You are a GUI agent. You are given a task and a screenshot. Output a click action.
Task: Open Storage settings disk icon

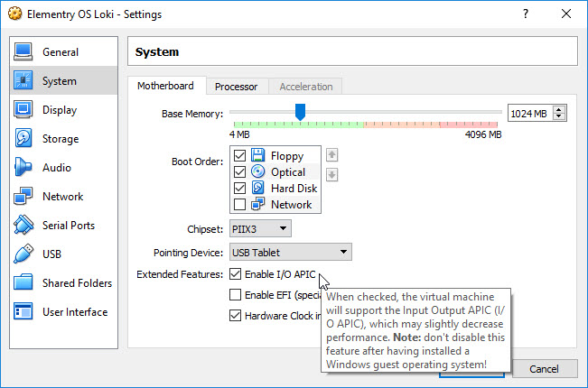click(x=23, y=138)
